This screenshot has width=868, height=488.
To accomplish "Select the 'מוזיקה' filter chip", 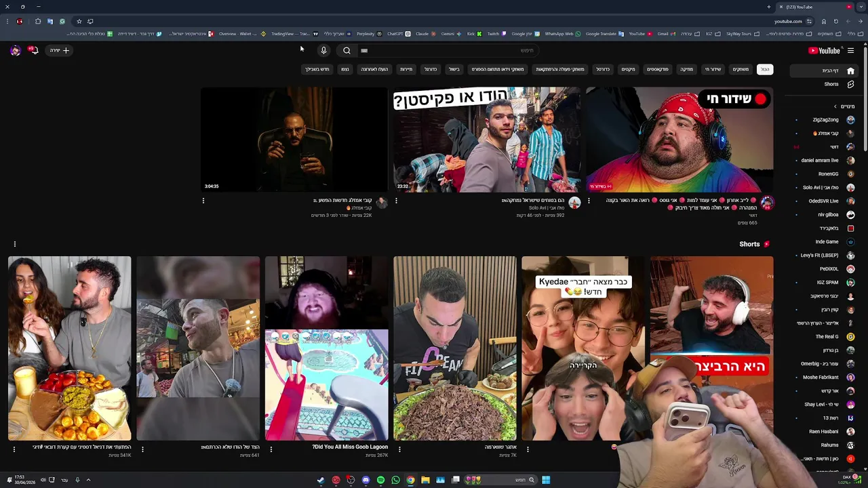I will 687,69.
